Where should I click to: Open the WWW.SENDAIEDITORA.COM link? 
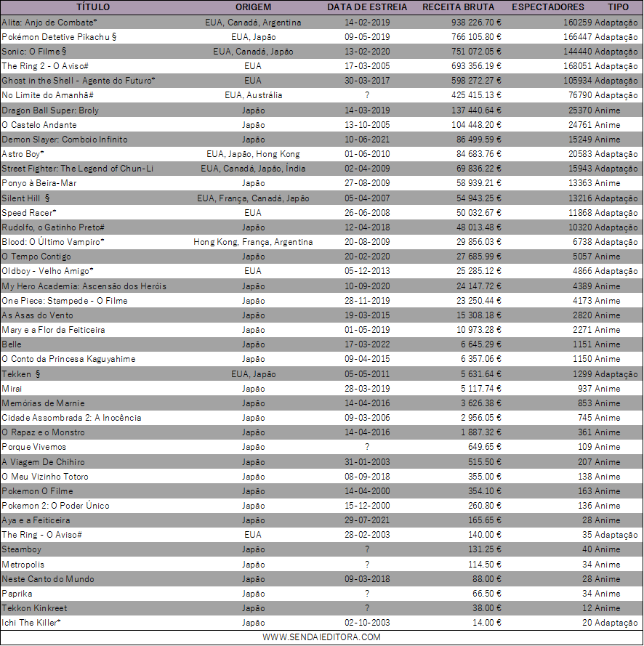coord(321,637)
